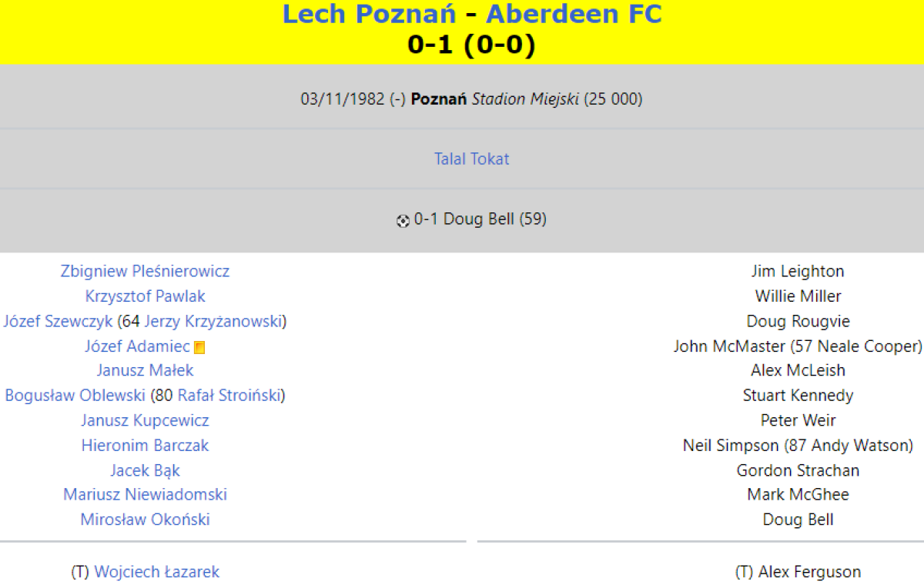This screenshot has height=585, width=924.
Task: Select Bogusław Oblewski player link
Action: point(75,396)
